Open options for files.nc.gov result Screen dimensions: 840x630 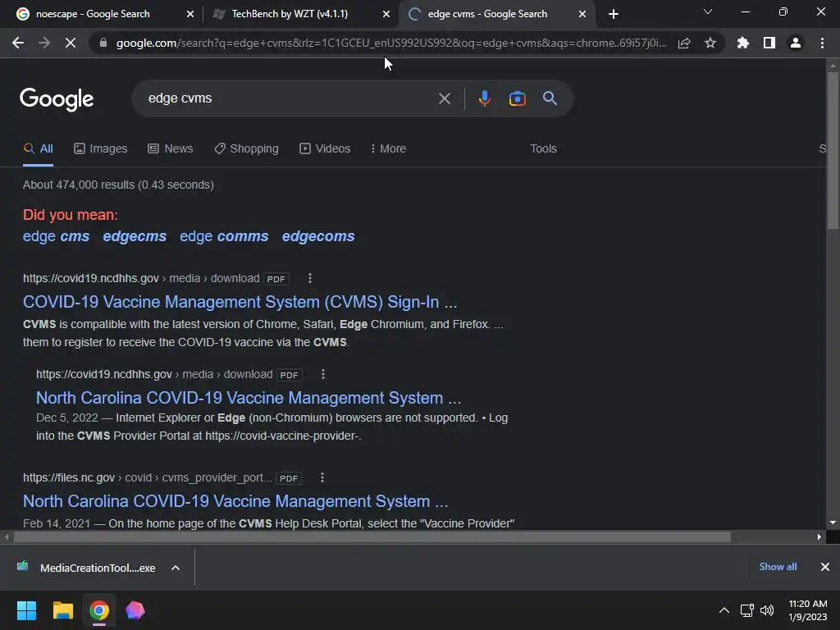[x=322, y=477]
